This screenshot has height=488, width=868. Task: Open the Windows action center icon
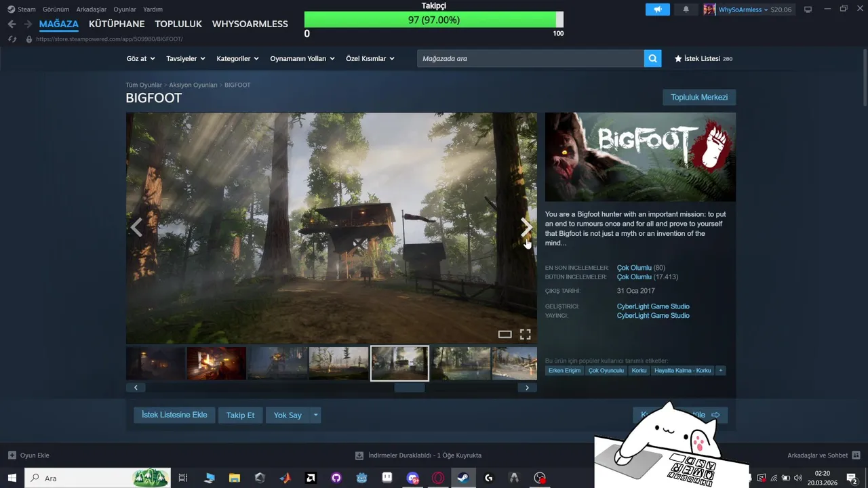click(852, 478)
